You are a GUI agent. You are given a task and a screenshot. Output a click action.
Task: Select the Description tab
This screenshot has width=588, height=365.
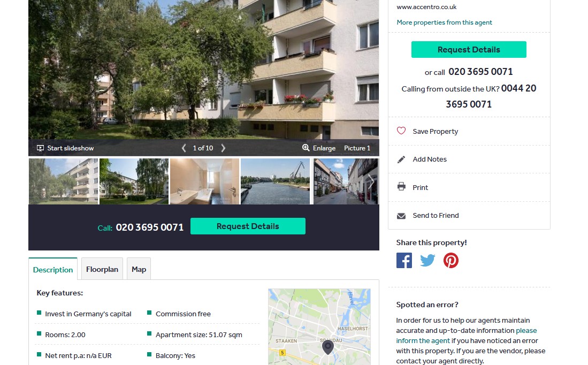53,269
